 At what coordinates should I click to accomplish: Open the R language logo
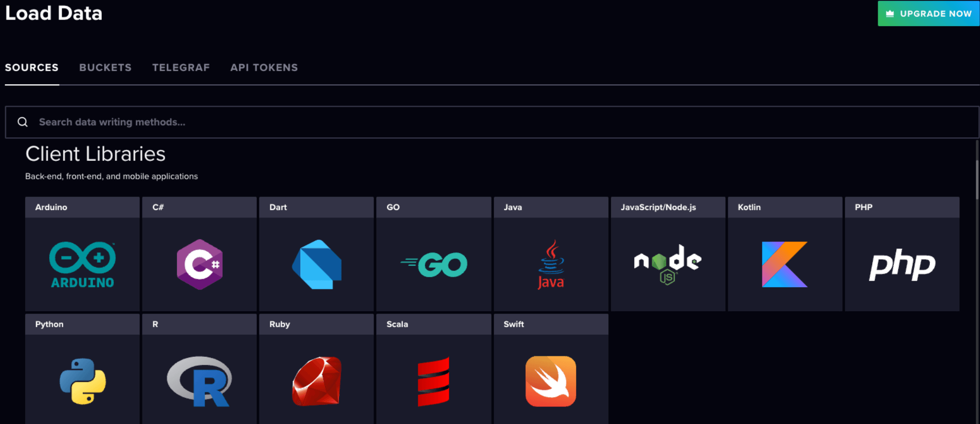click(x=200, y=381)
